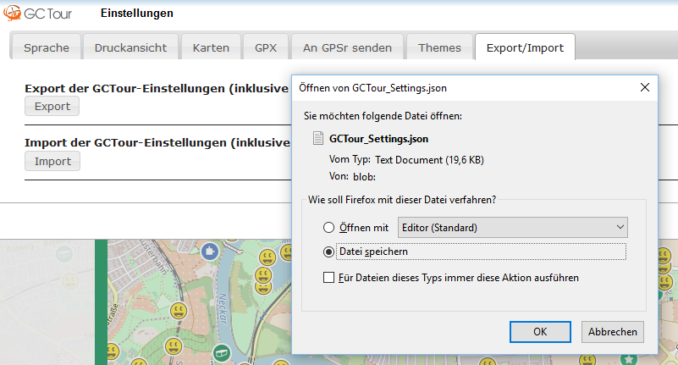The image size is (678, 365).
Task: Open the An GPSr senden tab
Action: 347,48
